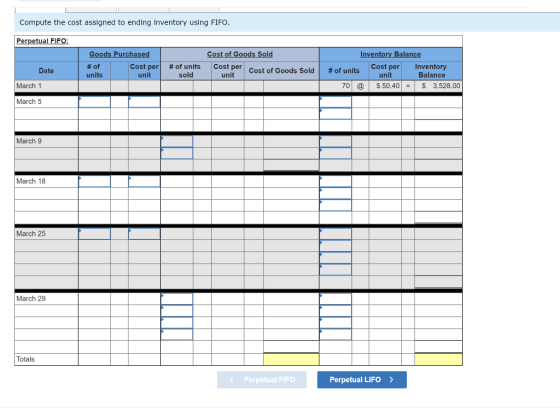Select March 9 first units sold field

point(177,141)
